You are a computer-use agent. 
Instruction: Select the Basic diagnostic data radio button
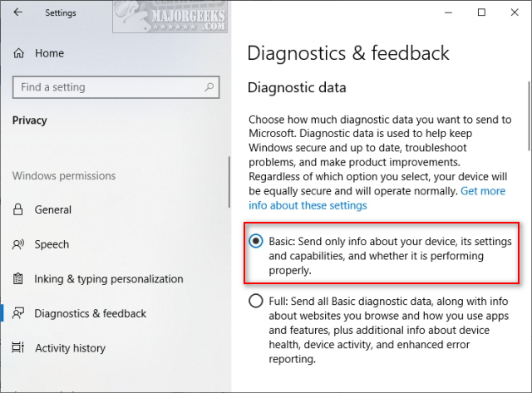click(256, 241)
